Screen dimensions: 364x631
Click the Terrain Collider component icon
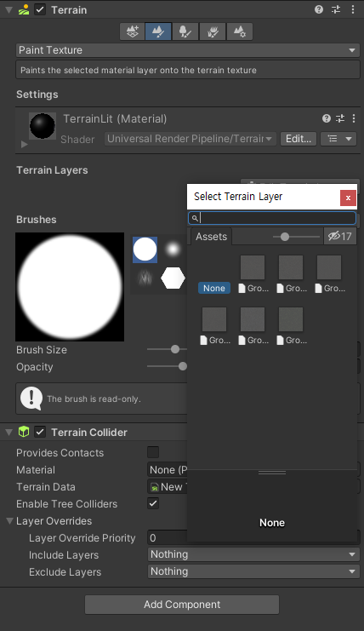point(24,433)
